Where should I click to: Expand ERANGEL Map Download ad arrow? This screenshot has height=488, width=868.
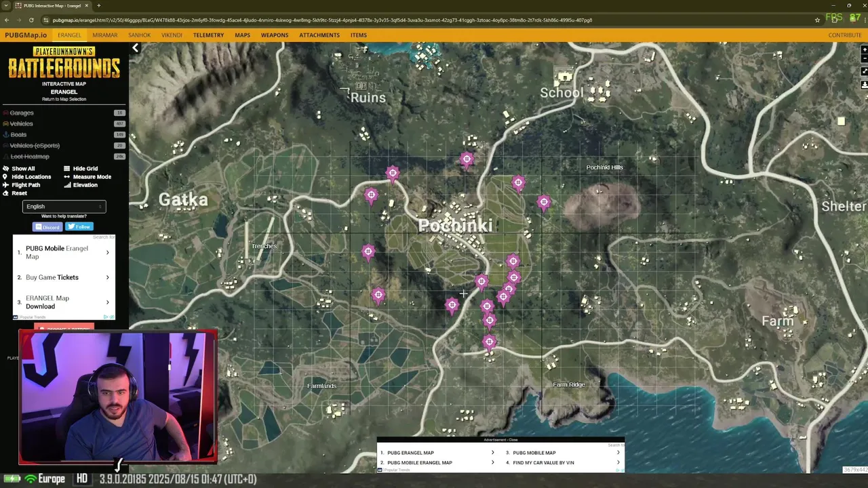click(107, 302)
